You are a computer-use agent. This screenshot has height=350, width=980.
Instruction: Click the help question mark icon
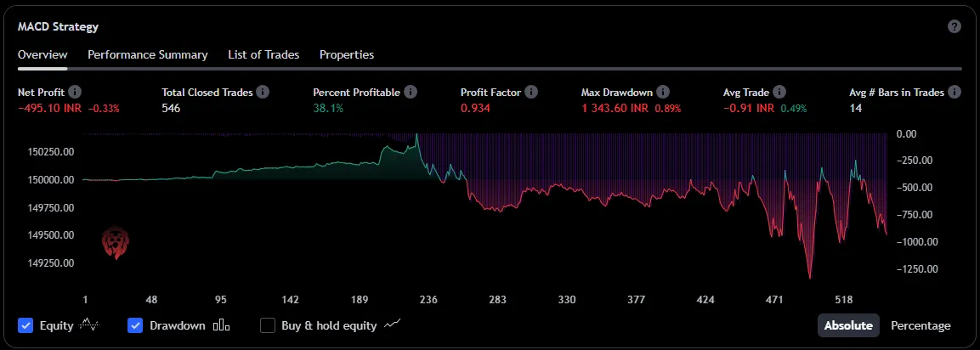coord(955,26)
